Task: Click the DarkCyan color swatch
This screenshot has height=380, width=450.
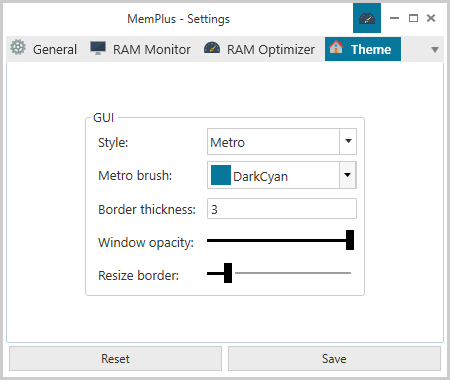Action: point(221,175)
